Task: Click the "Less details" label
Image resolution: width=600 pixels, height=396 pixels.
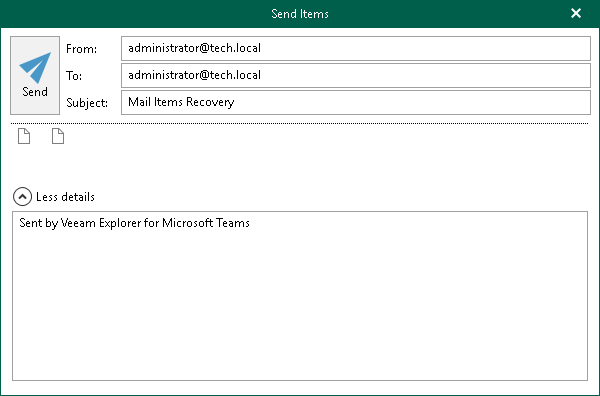Action: pyautogui.click(x=65, y=197)
